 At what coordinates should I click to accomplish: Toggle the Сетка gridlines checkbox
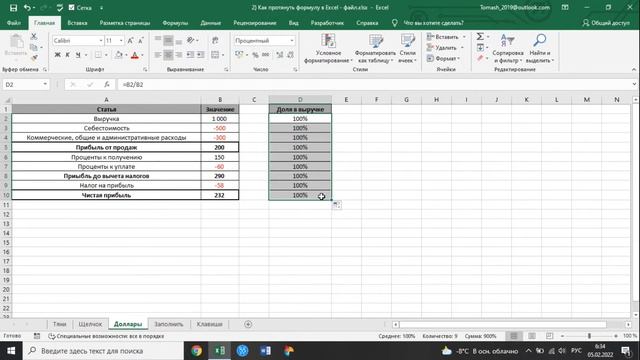[72, 8]
